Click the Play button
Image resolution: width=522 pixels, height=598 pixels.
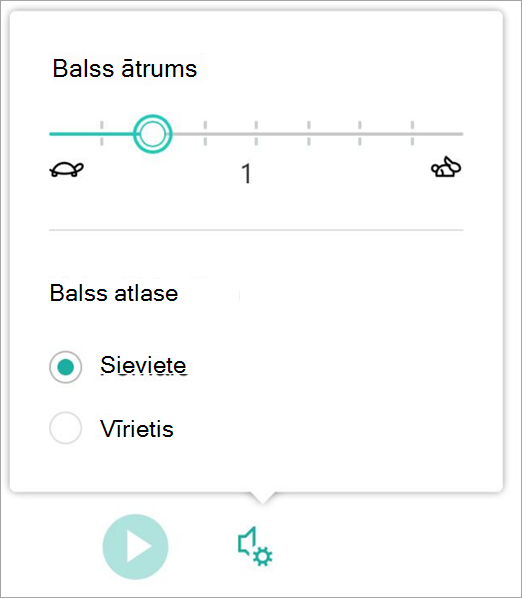(135, 547)
